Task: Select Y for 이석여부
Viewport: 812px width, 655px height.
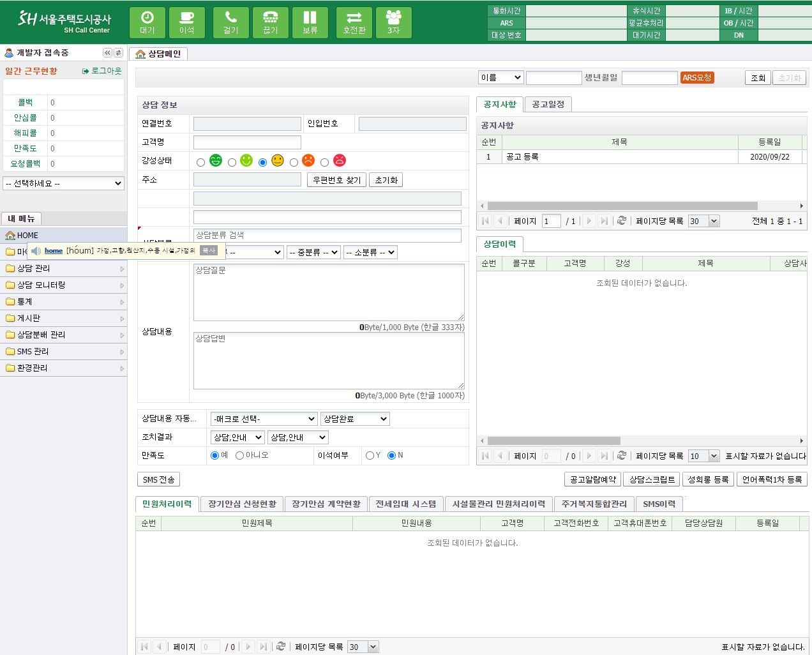Action: 370,455
